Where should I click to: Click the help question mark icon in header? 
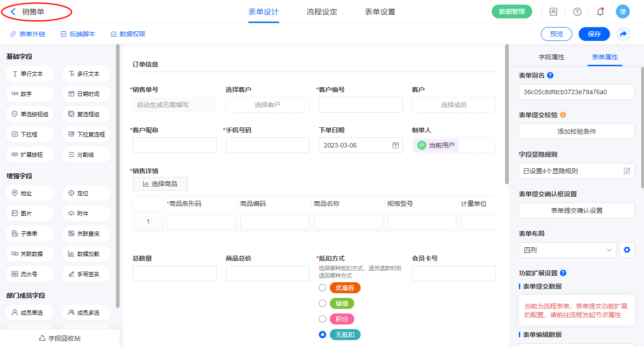[577, 12]
